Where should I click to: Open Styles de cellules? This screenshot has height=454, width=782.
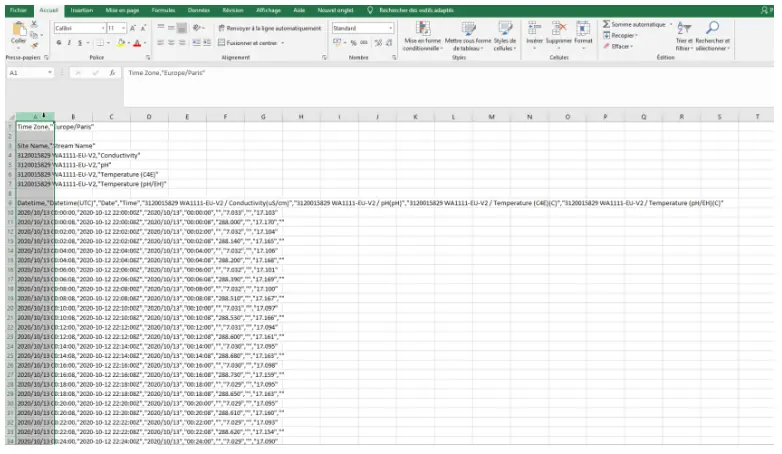pos(505,36)
